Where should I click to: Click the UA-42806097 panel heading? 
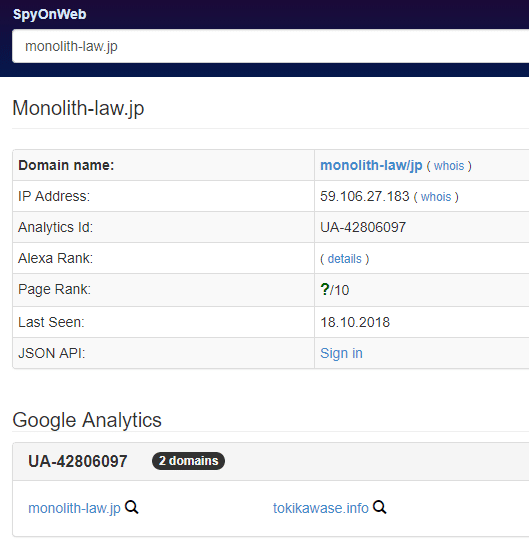pyautogui.click(x=78, y=461)
